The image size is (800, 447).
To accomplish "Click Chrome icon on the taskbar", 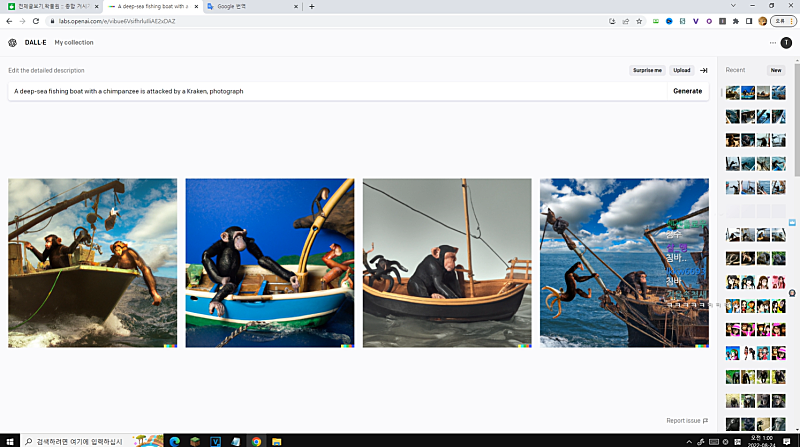I will click(x=256, y=441).
